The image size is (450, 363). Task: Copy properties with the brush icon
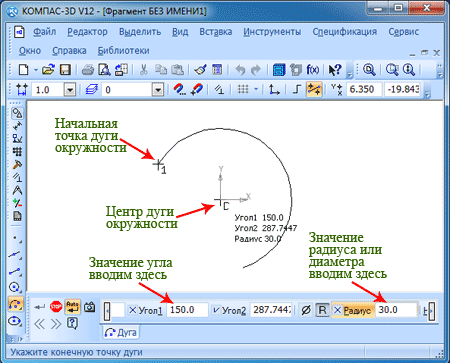(200, 70)
